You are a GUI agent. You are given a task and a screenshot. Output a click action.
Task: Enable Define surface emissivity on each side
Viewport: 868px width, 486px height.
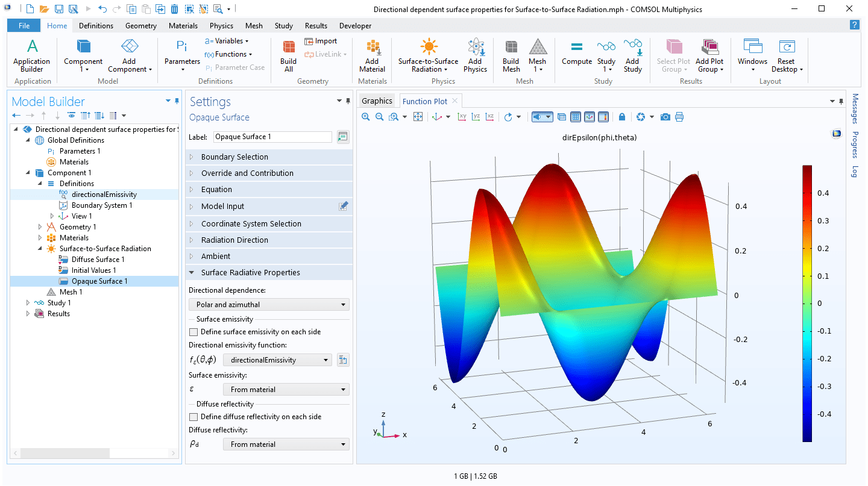[194, 332]
